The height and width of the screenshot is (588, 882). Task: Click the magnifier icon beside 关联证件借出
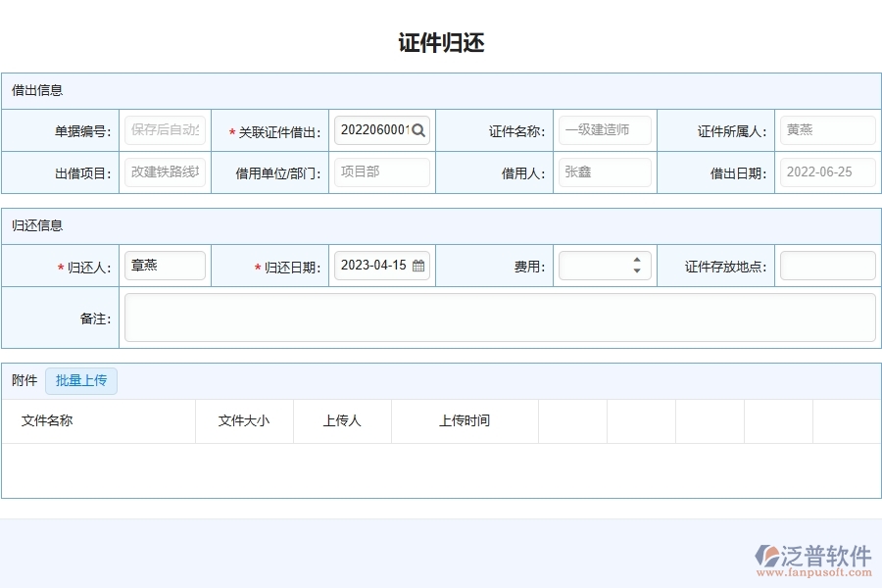point(419,129)
